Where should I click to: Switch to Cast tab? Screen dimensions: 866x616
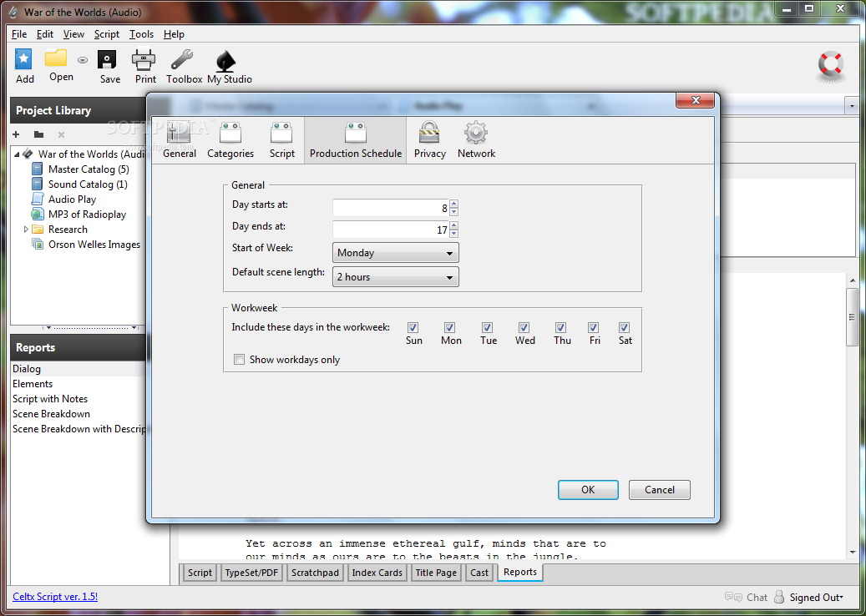(479, 573)
